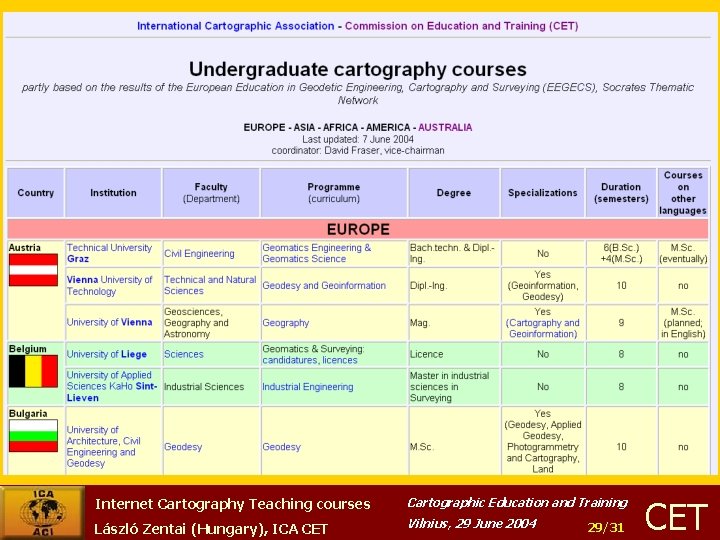Click the large CET footer text

(x=676, y=517)
